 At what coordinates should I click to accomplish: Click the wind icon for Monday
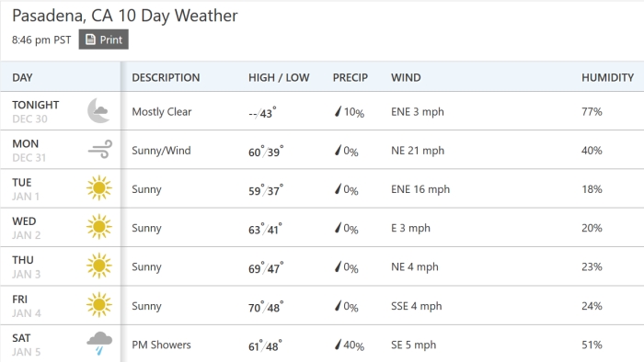[x=99, y=149]
